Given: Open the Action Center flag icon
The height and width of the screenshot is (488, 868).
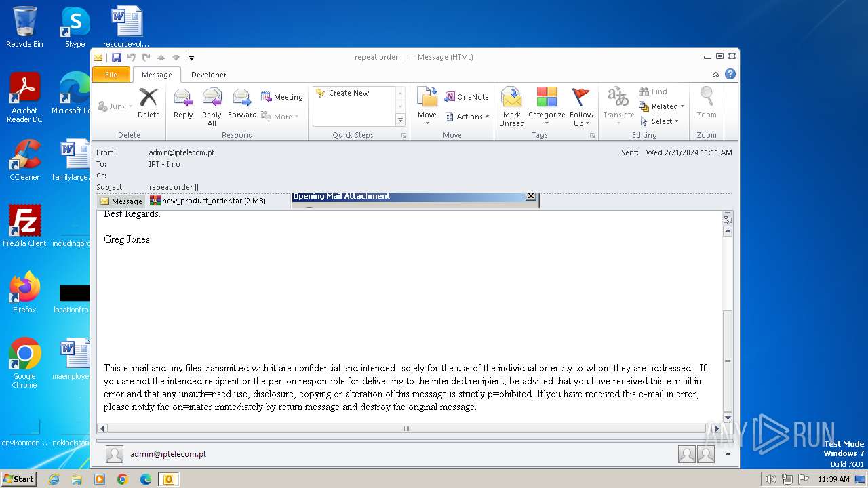Looking at the screenshot, I should click(x=803, y=479).
